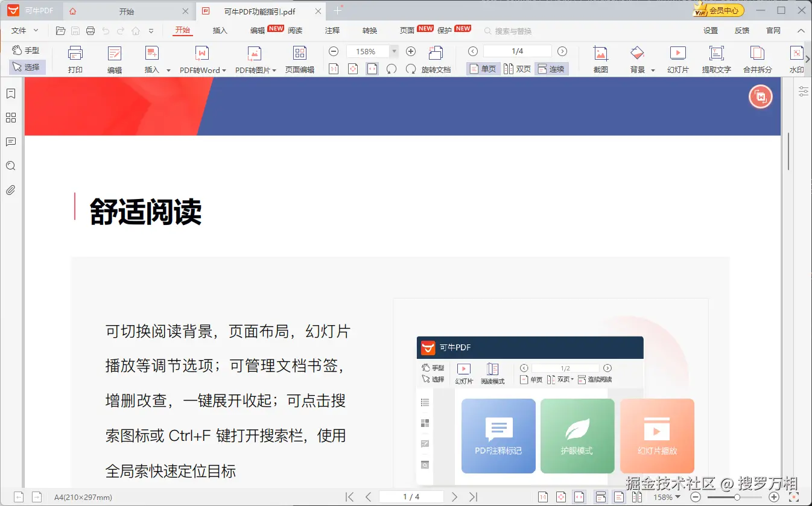Jump to first page in status bar
Viewport: 812px width, 506px height.
pos(349,497)
